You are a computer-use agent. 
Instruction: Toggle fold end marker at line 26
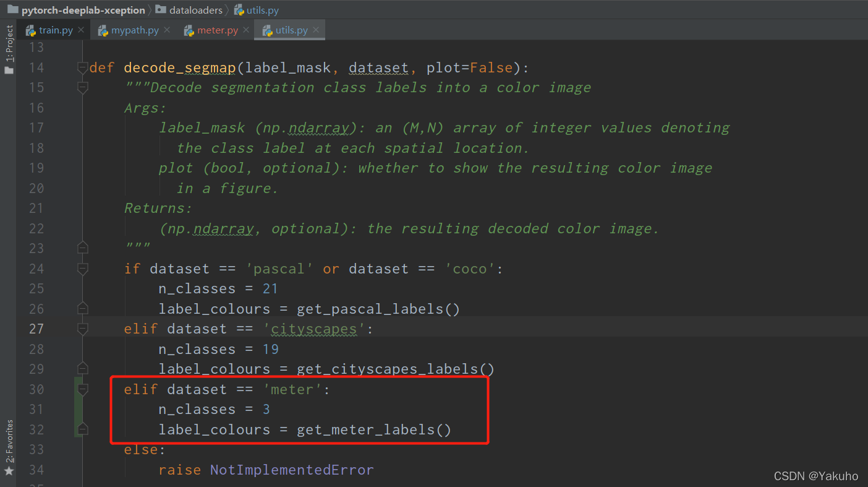click(82, 308)
